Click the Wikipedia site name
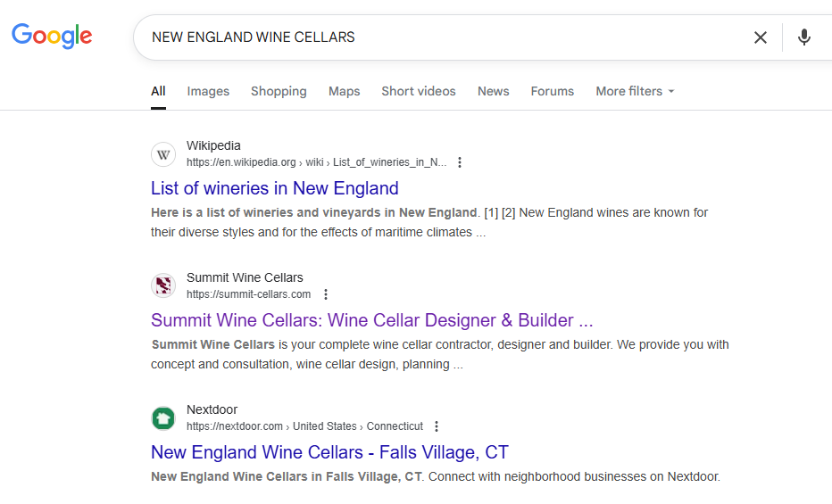Image resolution: width=832 pixels, height=504 pixels. coord(213,145)
